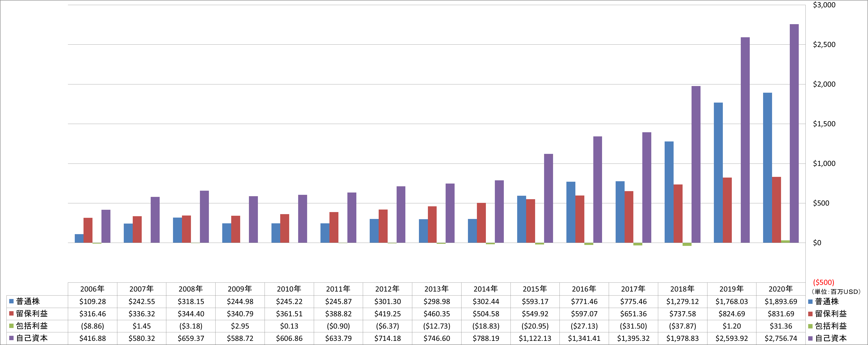Select the 2020年 column header
Screen dimensions: 868x345
(781, 289)
